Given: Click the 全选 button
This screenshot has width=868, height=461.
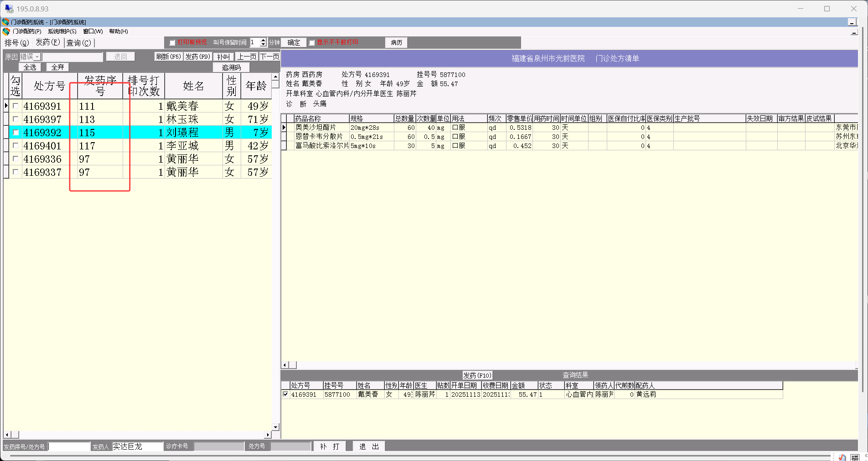Looking at the screenshot, I should 30,67.
